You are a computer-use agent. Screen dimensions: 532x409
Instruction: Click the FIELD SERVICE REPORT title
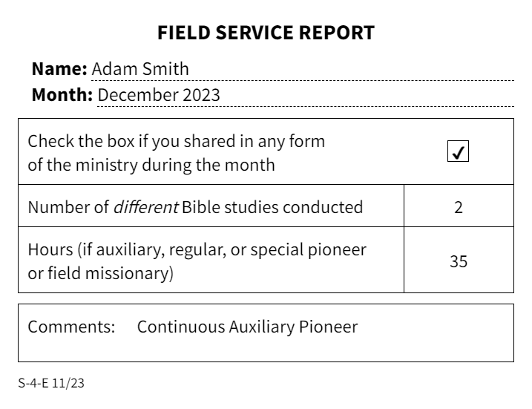tap(266, 33)
